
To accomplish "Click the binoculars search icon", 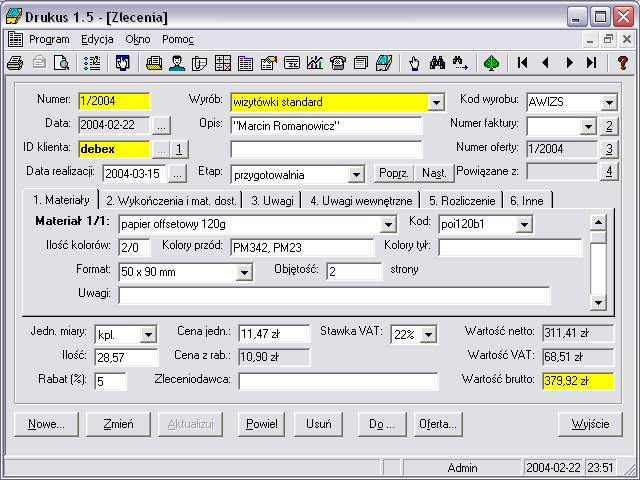I will (x=437, y=63).
